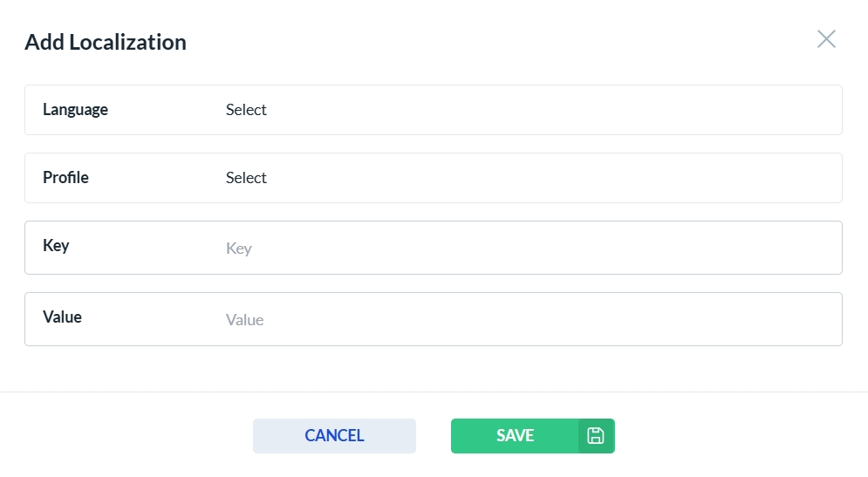Image resolution: width=868 pixels, height=477 pixels.
Task: Close the Add Localization dialog
Action: [826, 39]
